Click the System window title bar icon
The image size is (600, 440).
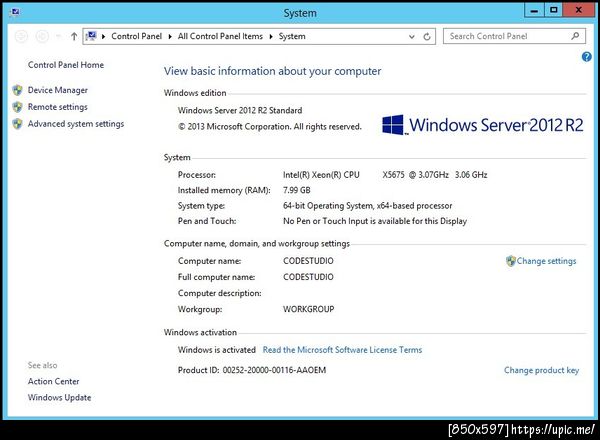tap(15, 13)
